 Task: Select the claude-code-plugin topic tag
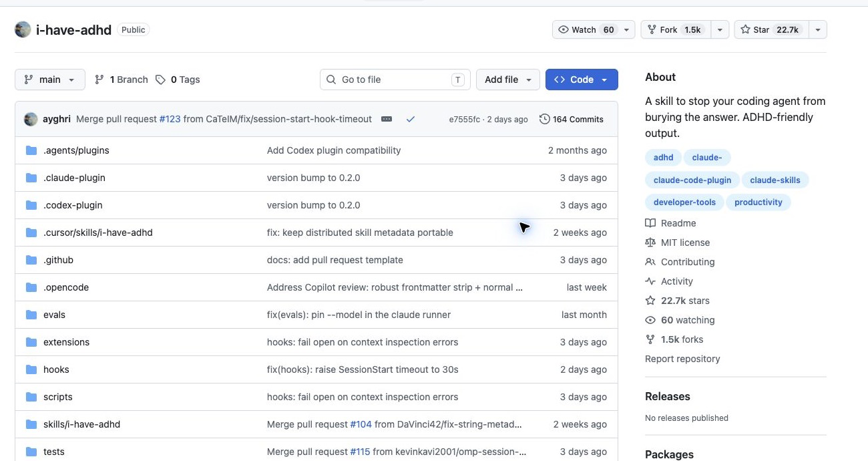pyautogui.click(x=692, y=180)
